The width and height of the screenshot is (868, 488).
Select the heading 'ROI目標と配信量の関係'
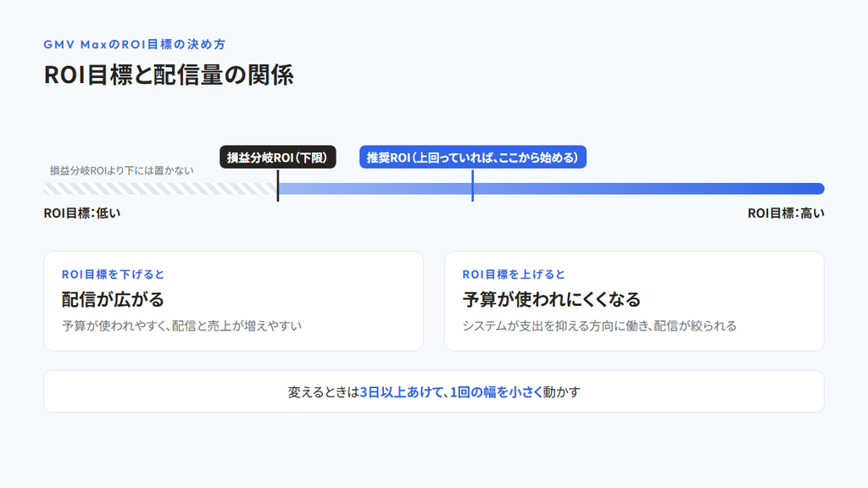(x=169, y=75)
